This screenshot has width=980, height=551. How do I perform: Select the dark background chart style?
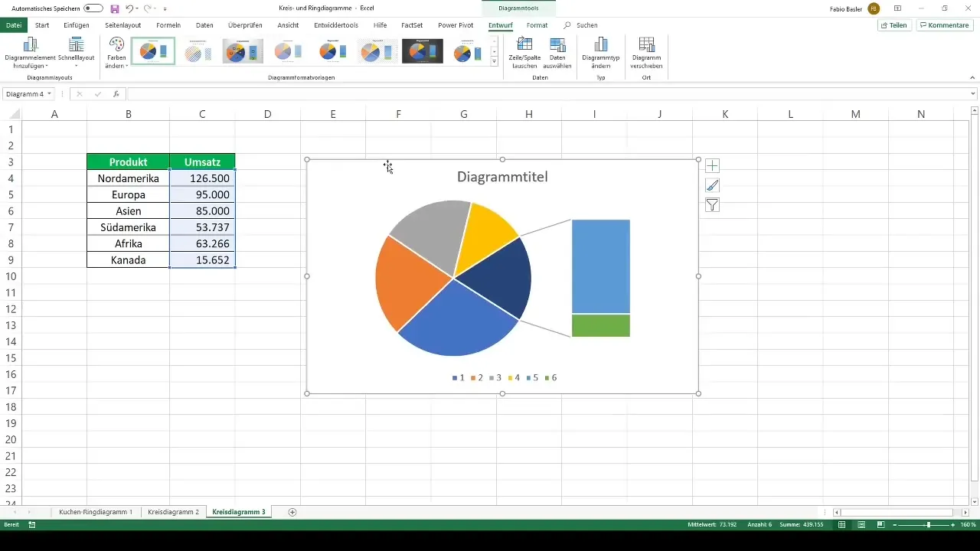pos(423,51)
